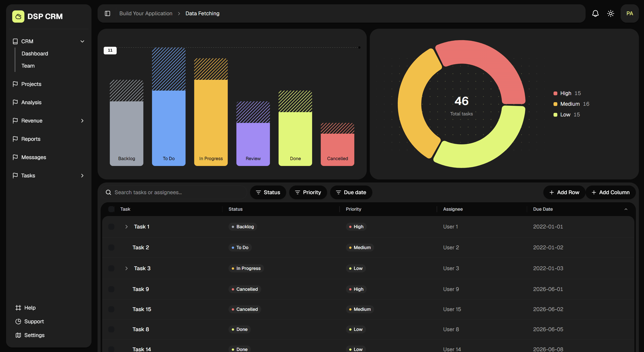Click the breadcrumb separator chevron
Image resolution: width=644 pixels, height=352 pixels.
tap(179, 13)
